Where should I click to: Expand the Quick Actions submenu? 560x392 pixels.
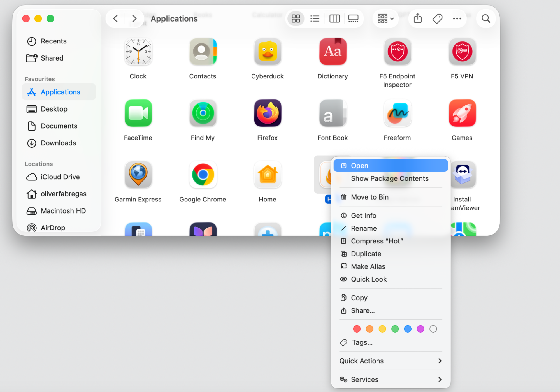point(391,361)
